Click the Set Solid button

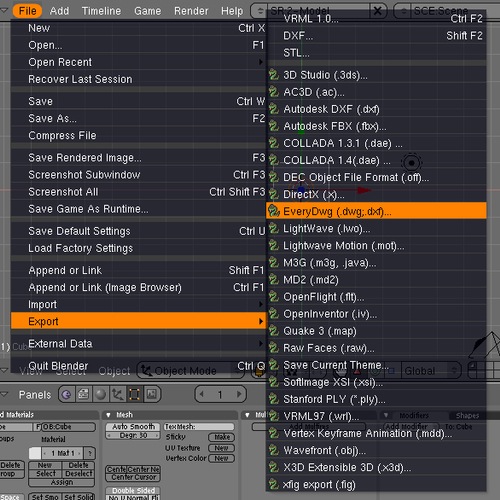pos(79,497)
